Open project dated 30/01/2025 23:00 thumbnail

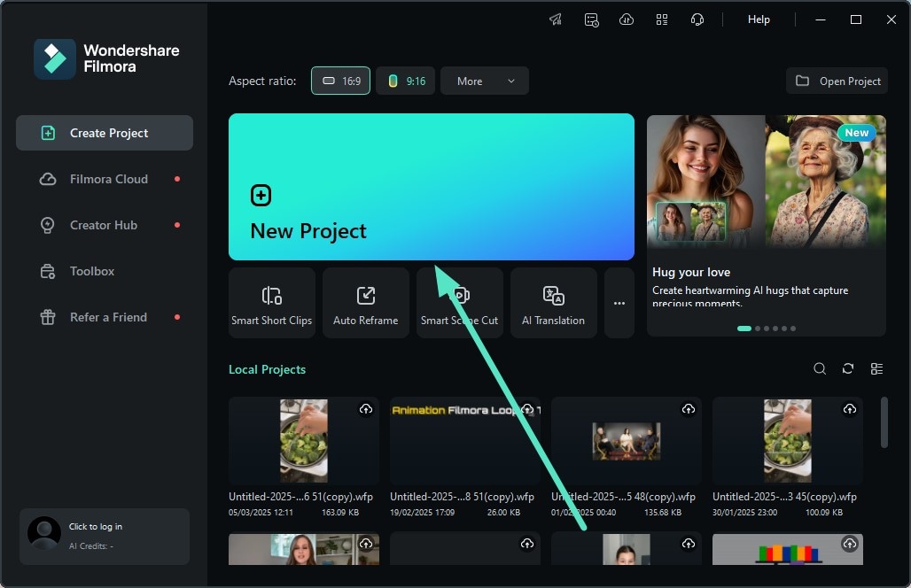click(x=788, y=441)
